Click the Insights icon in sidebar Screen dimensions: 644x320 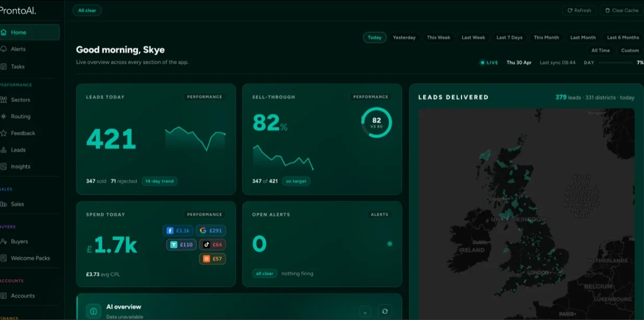4,167
